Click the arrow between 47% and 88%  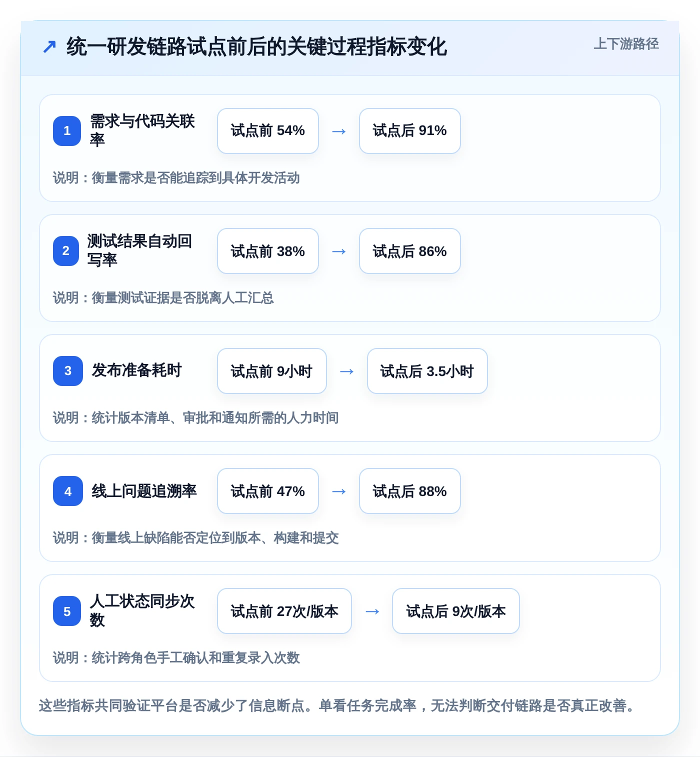(x=339, y=491)
